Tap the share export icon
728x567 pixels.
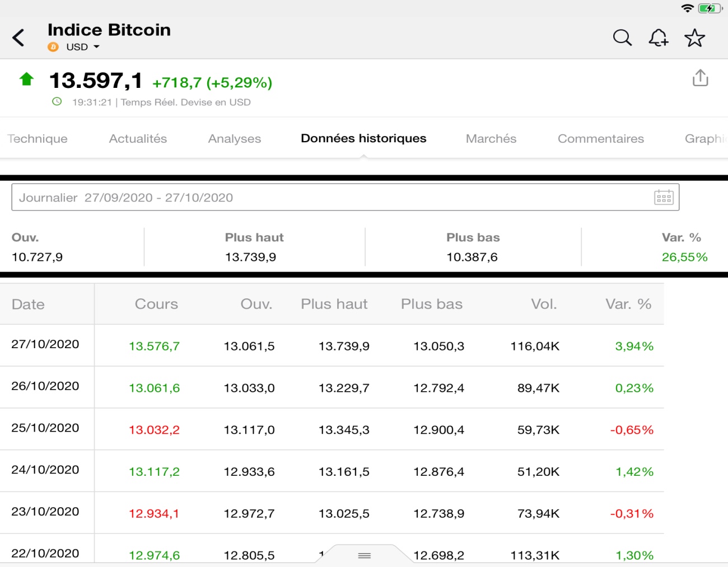[x=700, y=78]
